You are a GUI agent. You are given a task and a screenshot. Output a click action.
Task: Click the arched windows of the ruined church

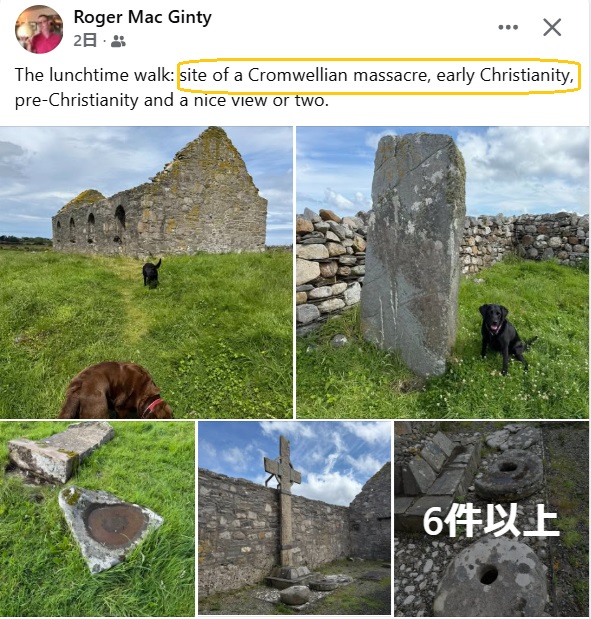(x=91, y=225)
